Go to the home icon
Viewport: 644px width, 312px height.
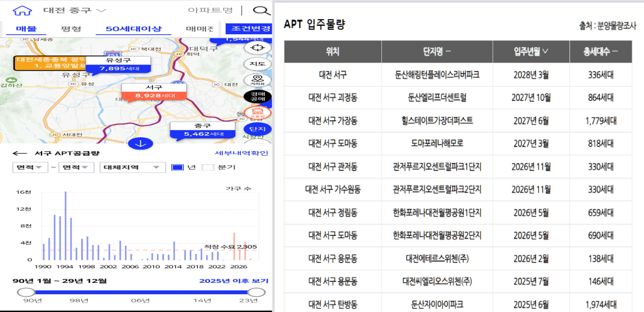click(22, 11)
